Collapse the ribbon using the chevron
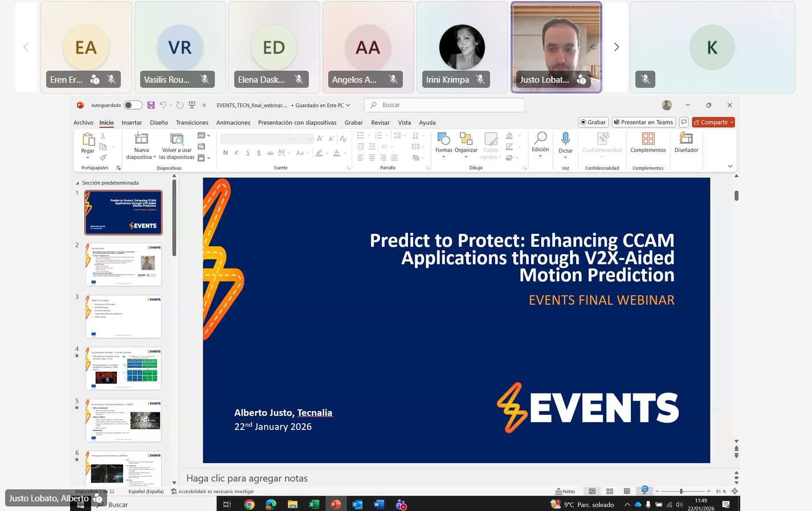The width and height of the screenshot is (812, 511). click(730, 166)
